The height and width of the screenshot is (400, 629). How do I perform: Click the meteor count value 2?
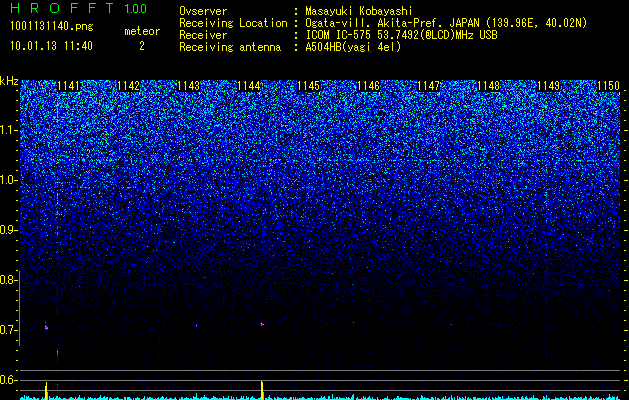click(142, 46)
